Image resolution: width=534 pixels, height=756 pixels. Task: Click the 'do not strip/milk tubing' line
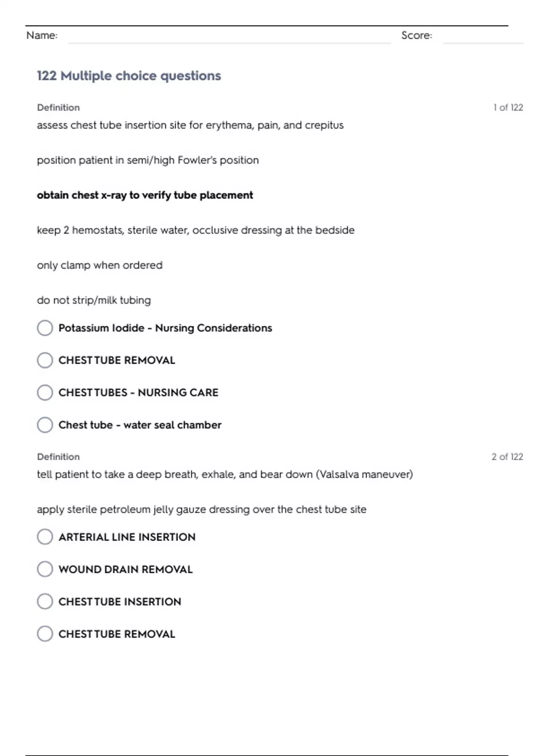[x=94, y=300]
